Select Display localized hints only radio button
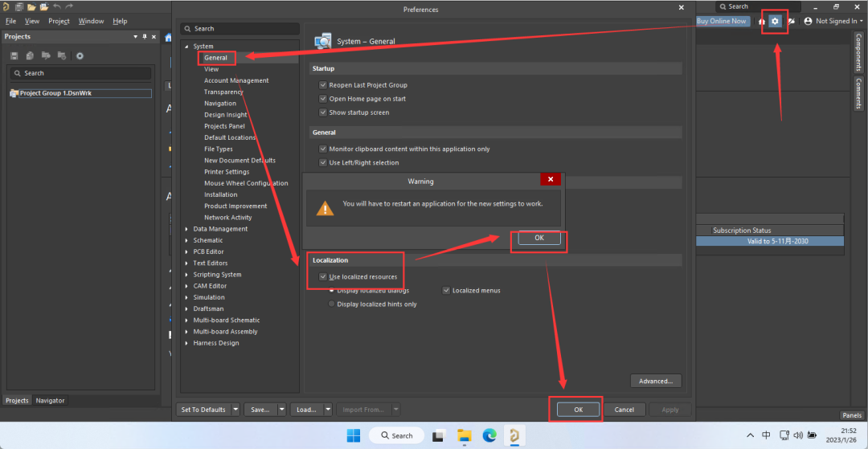Image resolution: width=868 pixels, height=449 pixels. [x=331, y=304]
